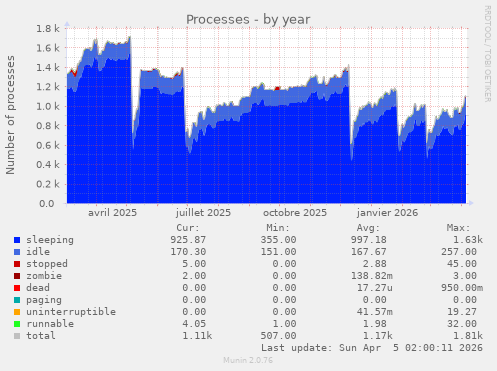Click the 'idle' legend label
Image resolution: width=497 pixels, height=371 pixels.
coord(38,252)
